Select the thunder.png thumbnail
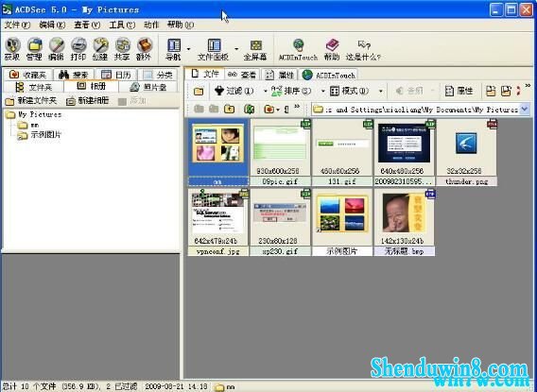 [x=466, y=153]
